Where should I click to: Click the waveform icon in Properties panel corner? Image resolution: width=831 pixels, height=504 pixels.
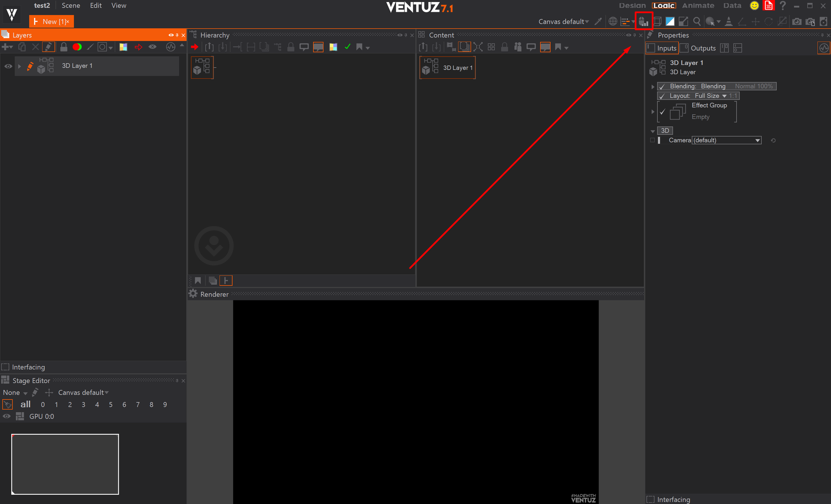(x=824, y=48)
